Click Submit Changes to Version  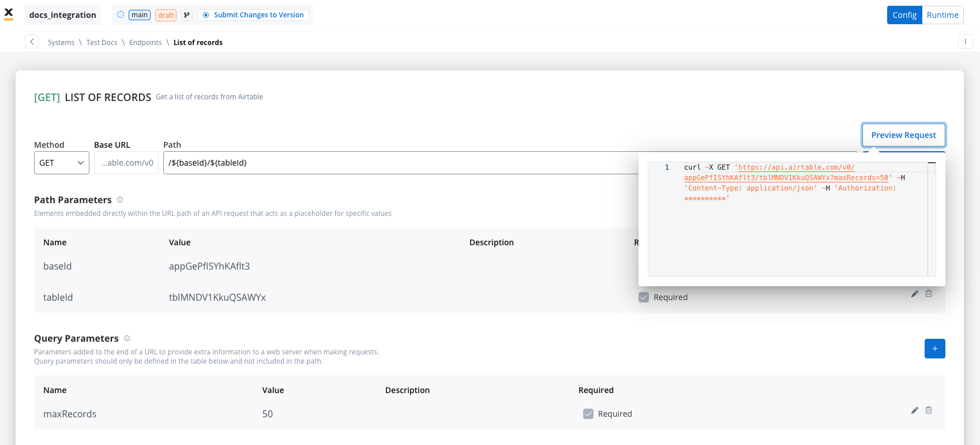click(253, 15)
